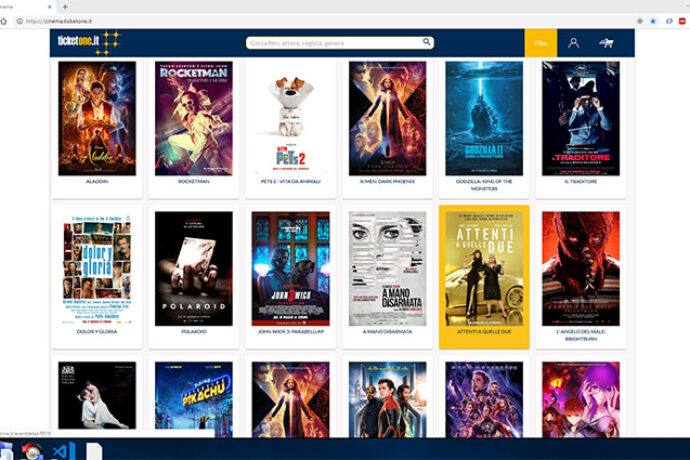Click the browser home icon
Screen dimensions: 690x460
4,21
